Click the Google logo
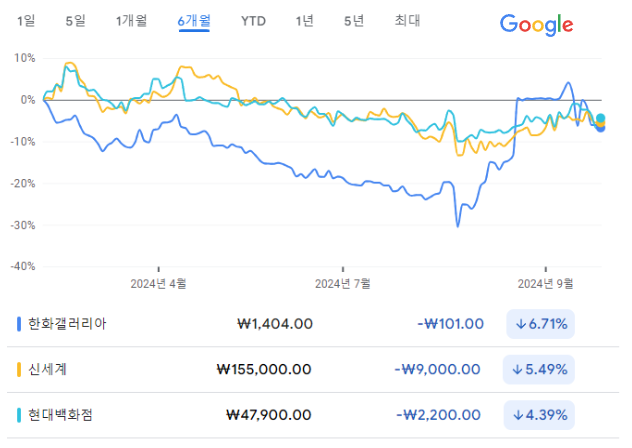Viewport: 632px width, 448px height. [536, 25]
